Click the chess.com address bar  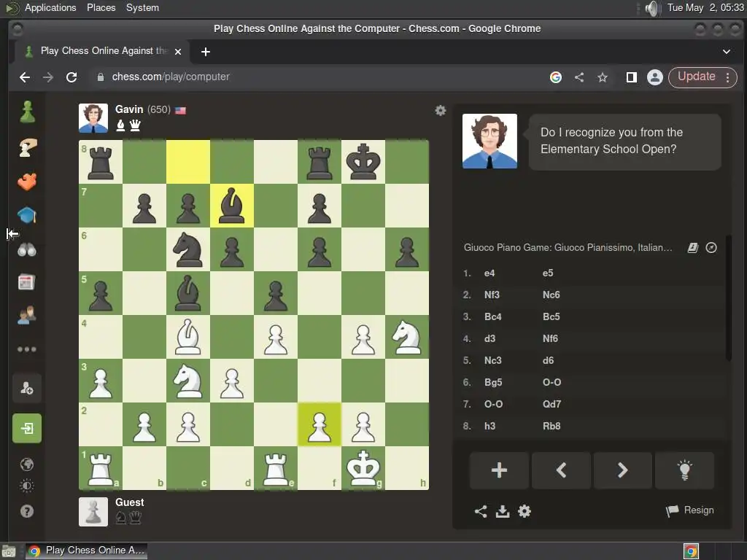314,77
